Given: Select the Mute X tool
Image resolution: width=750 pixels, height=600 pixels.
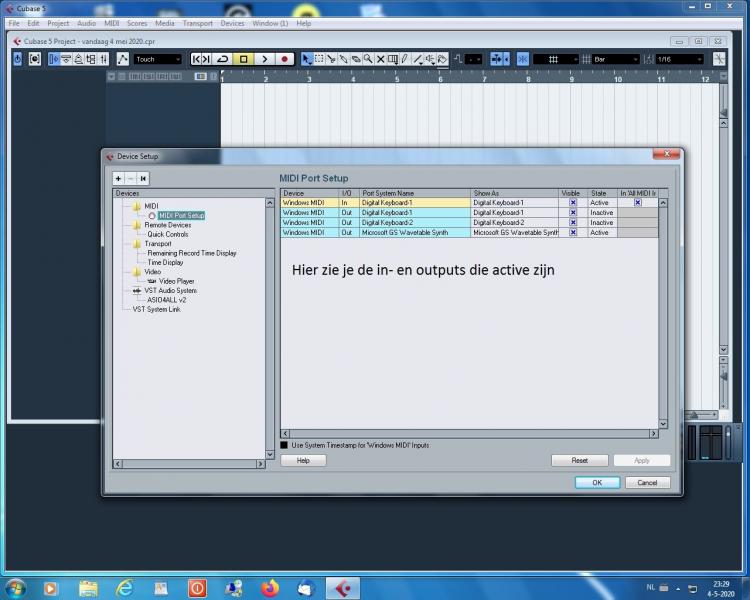Looking at the screenshot, I should pyautogui.click(x=380, y=59).
